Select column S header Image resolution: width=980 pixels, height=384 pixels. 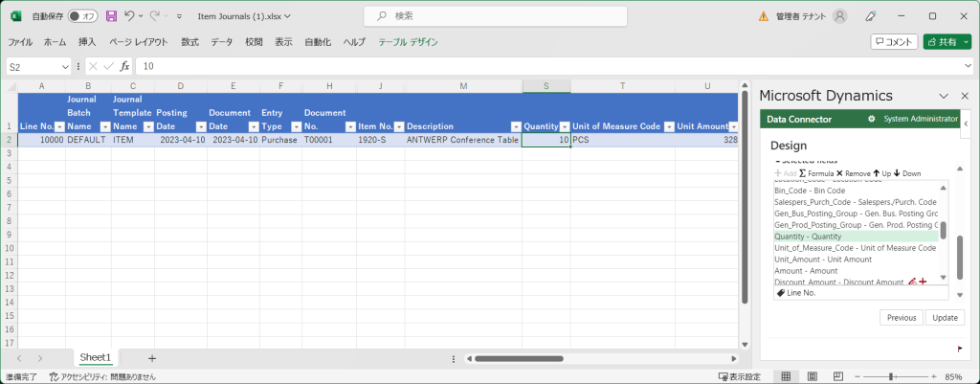(x=546, y=86)
